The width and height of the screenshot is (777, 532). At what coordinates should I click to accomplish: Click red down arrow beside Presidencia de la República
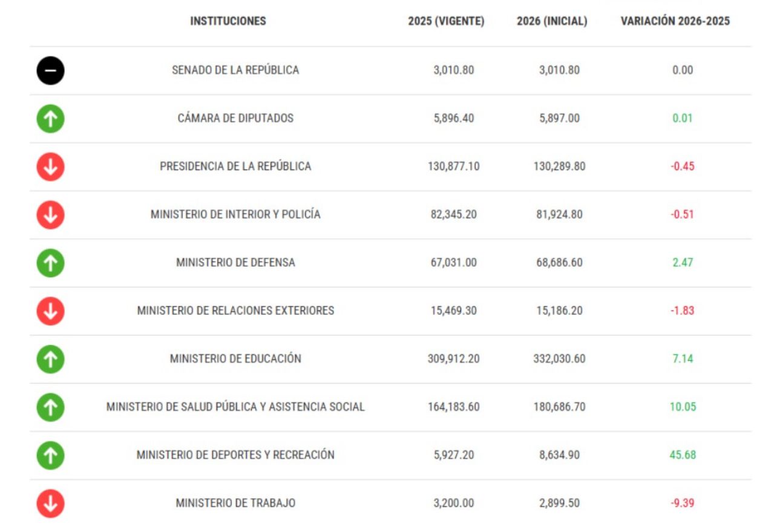tap(50, 166)
